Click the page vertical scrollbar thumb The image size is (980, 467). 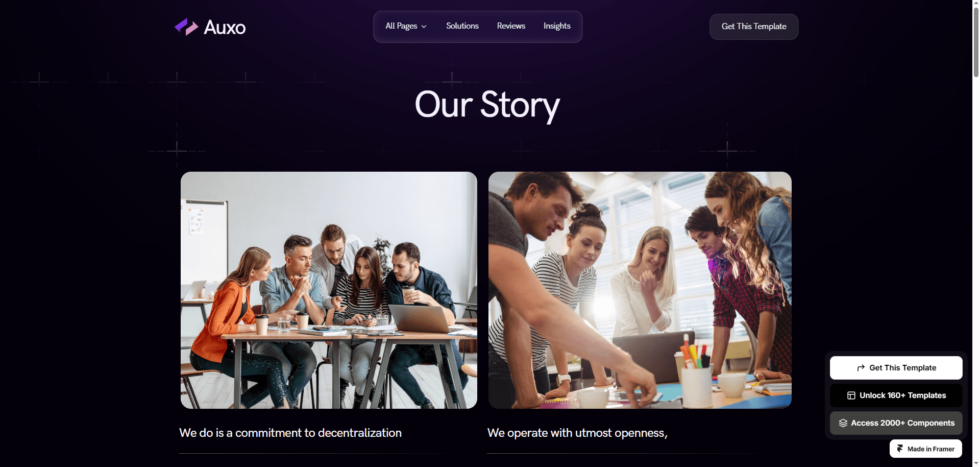click(x=976, y=42)
